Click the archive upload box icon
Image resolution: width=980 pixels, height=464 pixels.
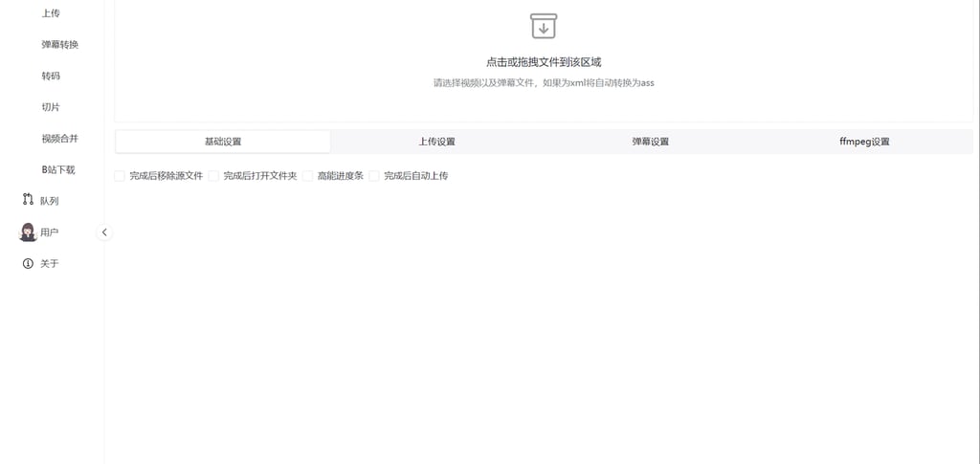point(544,26)
